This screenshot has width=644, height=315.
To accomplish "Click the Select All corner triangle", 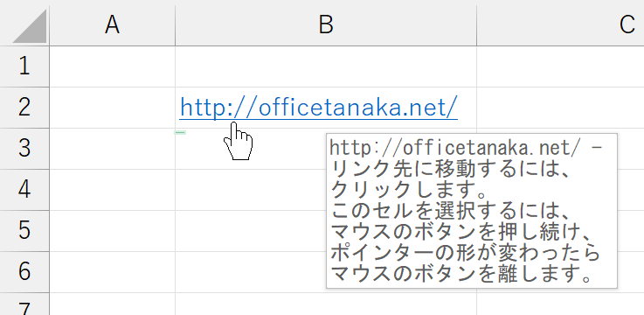I will (30, 26).
